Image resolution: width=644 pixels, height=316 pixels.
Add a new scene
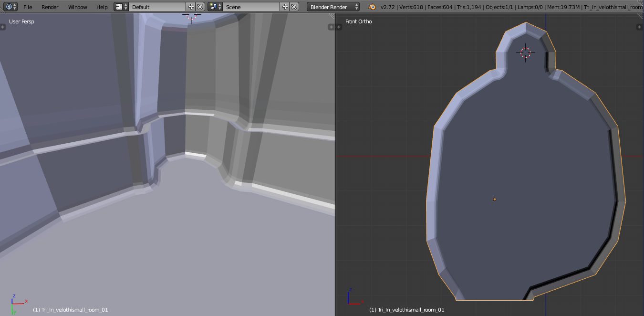click(x=285, y=7)
